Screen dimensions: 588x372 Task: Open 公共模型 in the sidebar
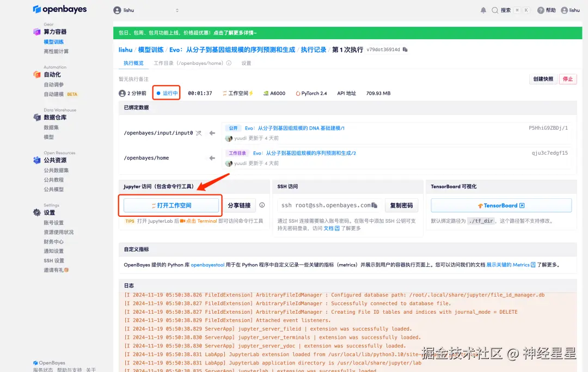pyautogui.click(x=53, y=190)
